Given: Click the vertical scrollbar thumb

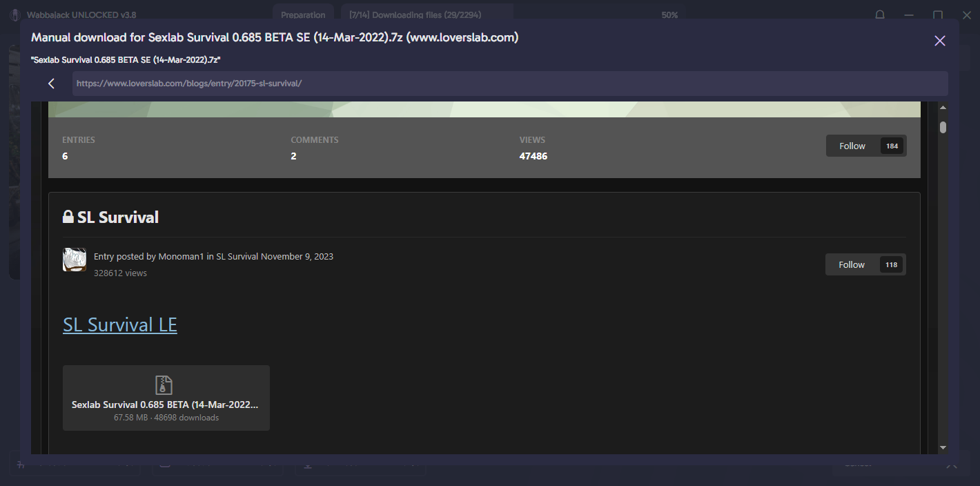Looking at the screenshot, I should pyautogui.click(x=943, y=127).
